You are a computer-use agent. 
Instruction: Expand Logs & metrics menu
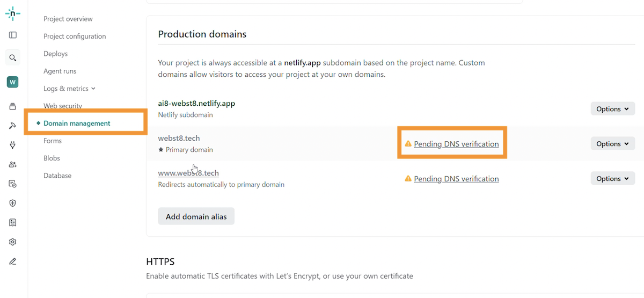click(x=69, y=89)
